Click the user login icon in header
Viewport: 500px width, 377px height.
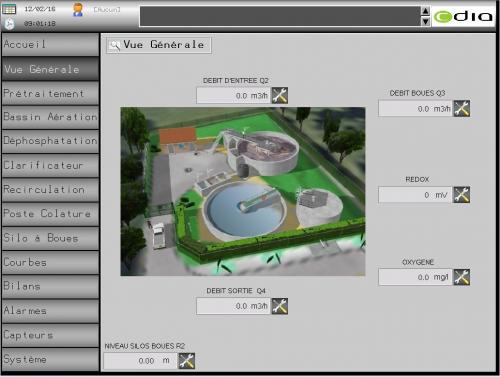[x=78, y=10]
